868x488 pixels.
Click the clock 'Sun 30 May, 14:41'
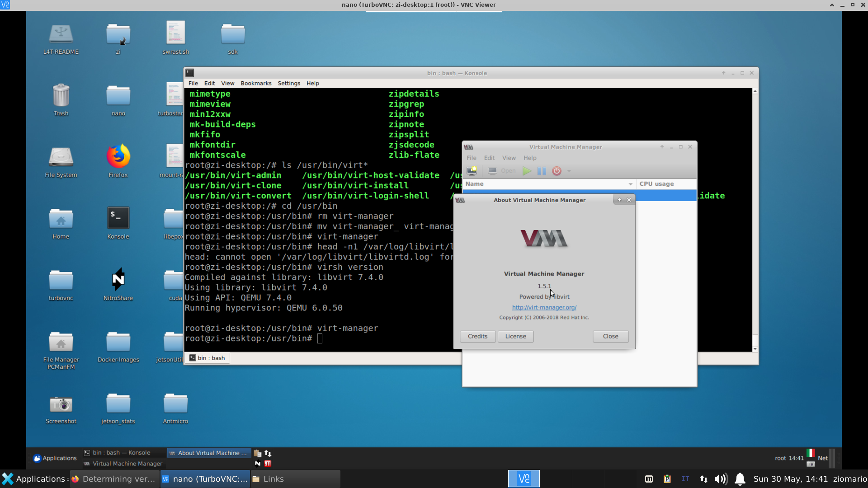pyautogui.click(x=790, y=479)
